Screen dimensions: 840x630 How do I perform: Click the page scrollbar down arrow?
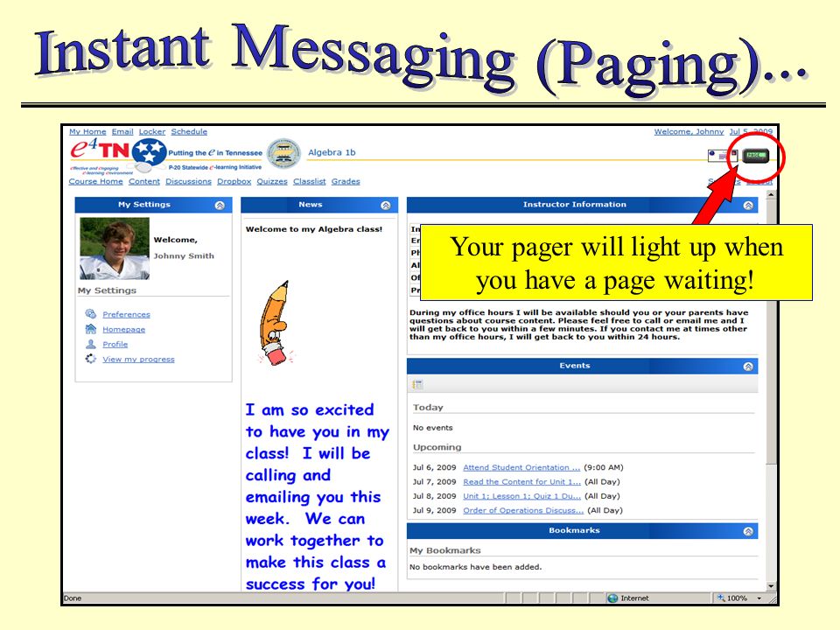click(771, 586)
